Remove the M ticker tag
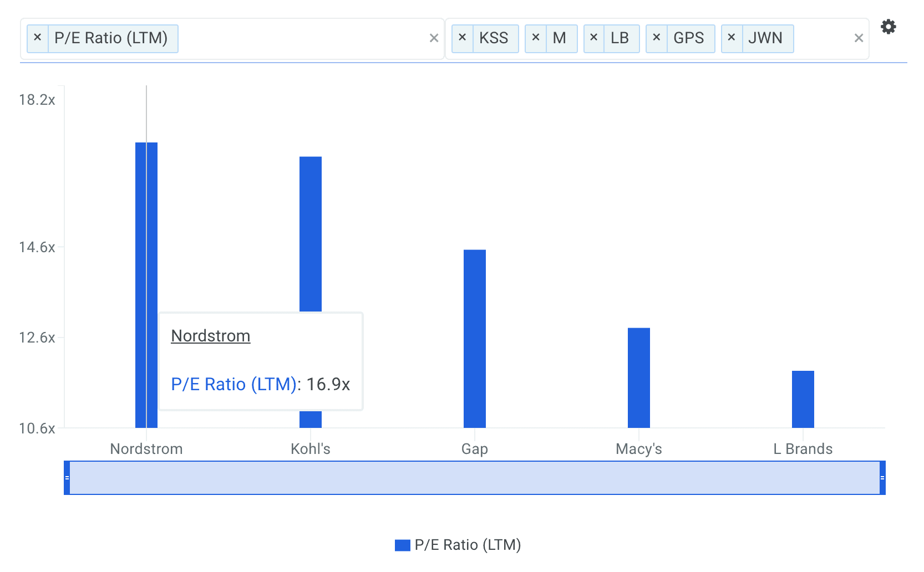The image size is (924, 572). (x=536, y=38)
